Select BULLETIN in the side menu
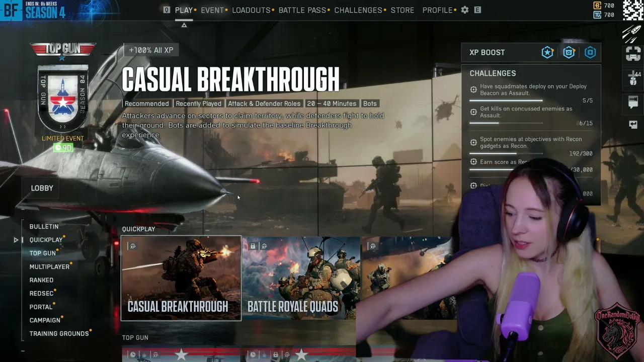The height and width of the screenshot is (362, 644). coord(44,227)
